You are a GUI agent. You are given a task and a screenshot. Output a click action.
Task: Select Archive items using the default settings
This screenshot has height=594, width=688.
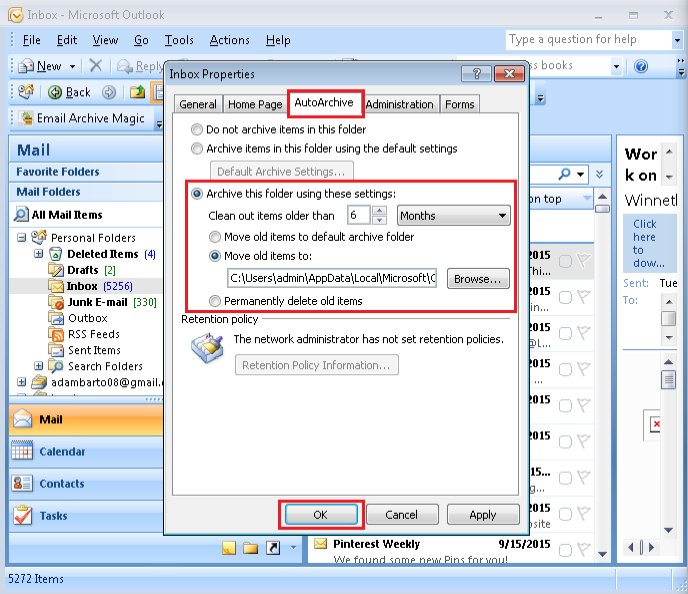click(x=197, y=149)
